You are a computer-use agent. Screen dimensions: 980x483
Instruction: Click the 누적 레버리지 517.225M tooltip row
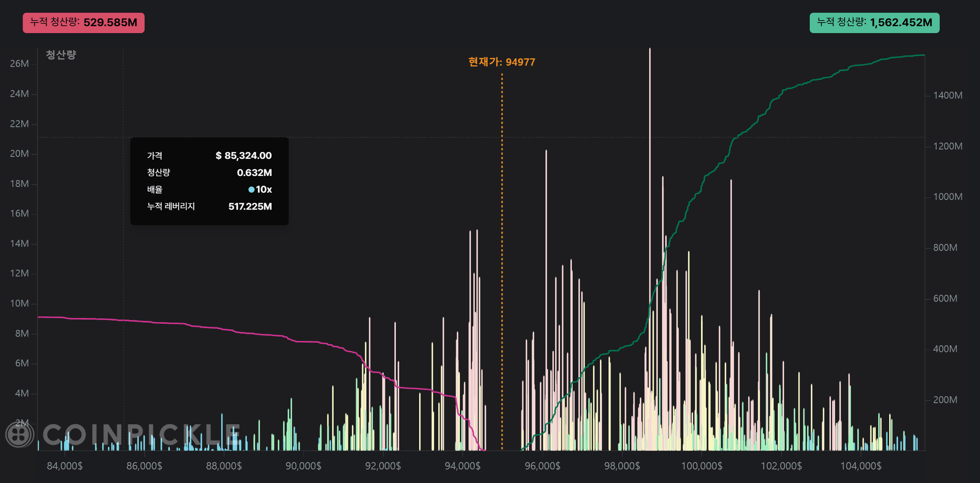[x=209, y=207]
